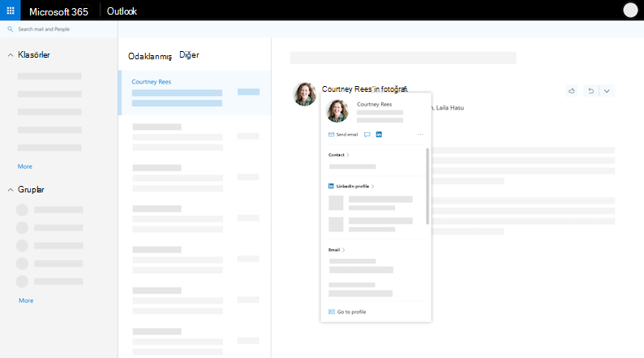Viewport: 644px width, 358px height.
Task: Switch to the Diğer tab
Action: (x=189, y=55)
